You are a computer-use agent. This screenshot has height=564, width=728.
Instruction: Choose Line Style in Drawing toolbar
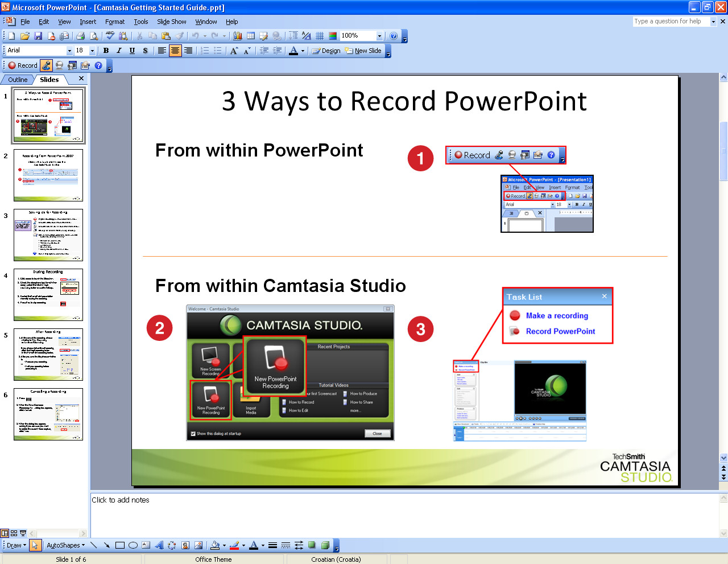click(x=272, y=545)
